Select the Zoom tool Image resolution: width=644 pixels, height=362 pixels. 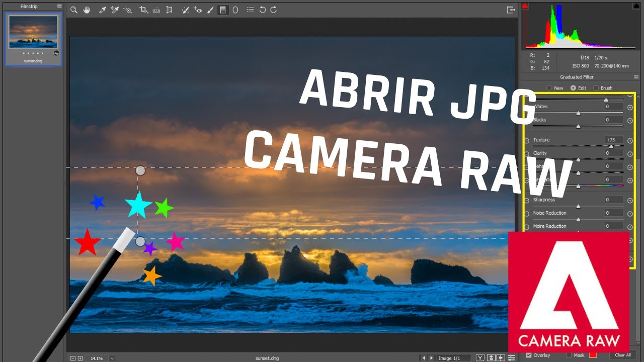pos(74,10)
